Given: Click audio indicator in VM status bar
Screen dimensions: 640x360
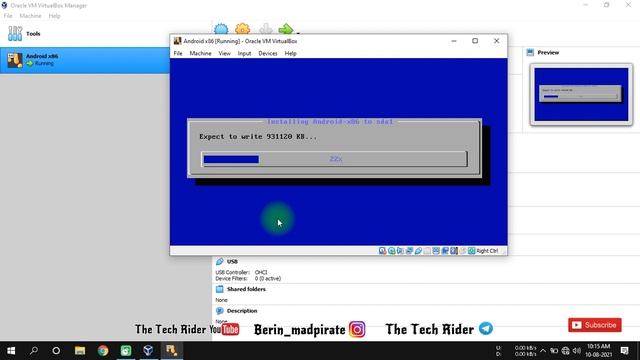Looking at the screenshot, I should [x=400, y=251].
